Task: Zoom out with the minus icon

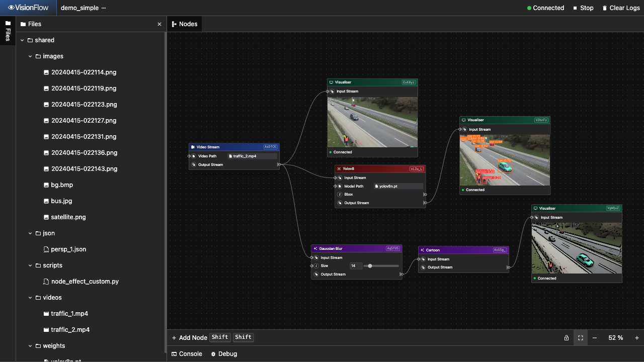Action: (595, 338)
